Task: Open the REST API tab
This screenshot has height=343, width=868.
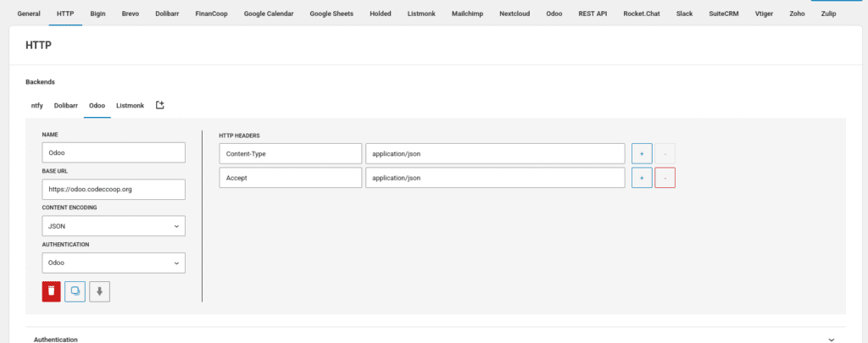Action: click(593, 14)
